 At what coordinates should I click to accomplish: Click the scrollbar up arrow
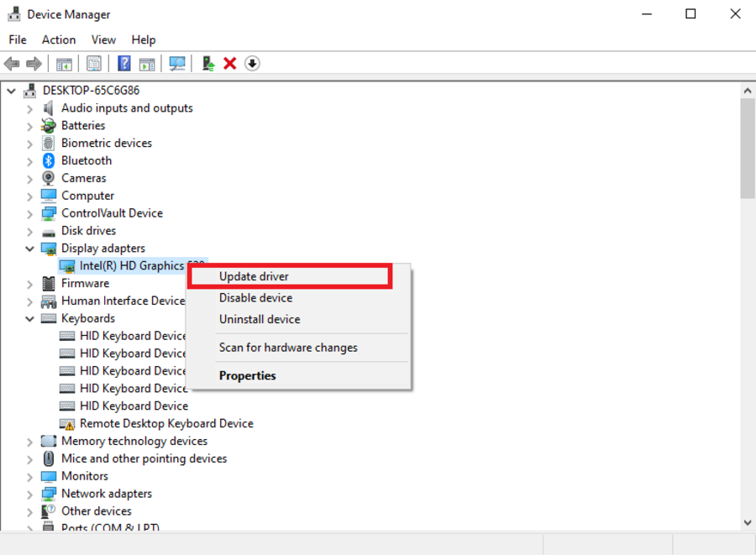click(x=748, y=91)
